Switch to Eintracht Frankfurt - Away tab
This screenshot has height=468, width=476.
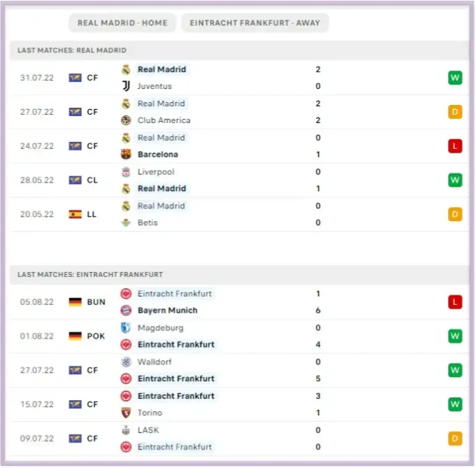point(254,23)
